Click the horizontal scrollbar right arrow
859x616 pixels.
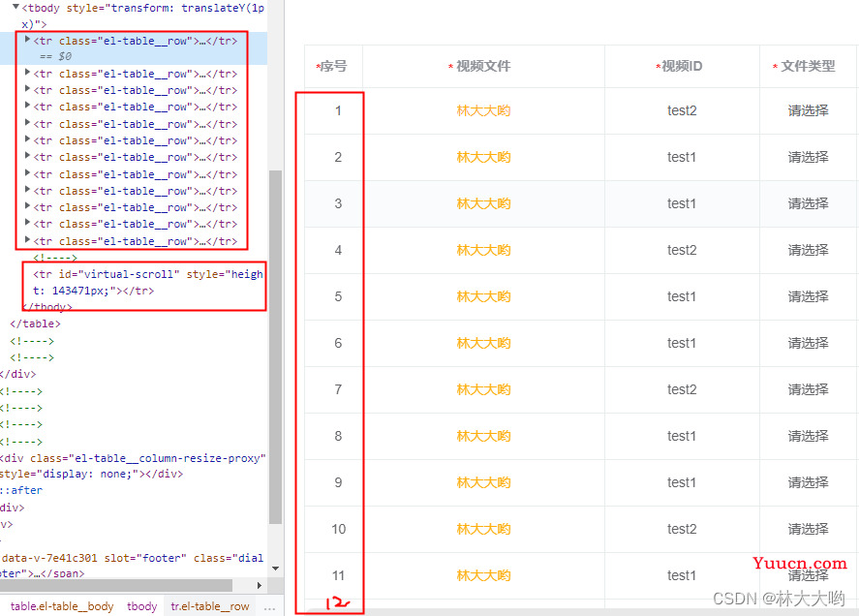point(260,585)
